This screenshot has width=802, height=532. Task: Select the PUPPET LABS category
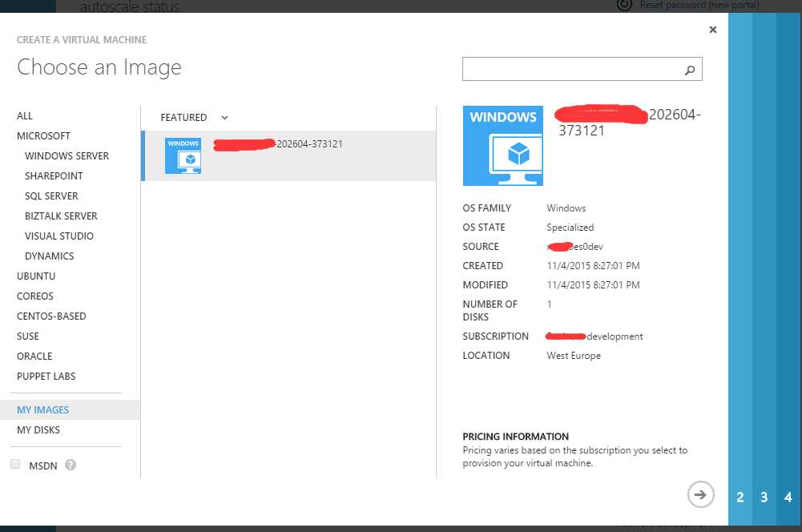(46, 376)
